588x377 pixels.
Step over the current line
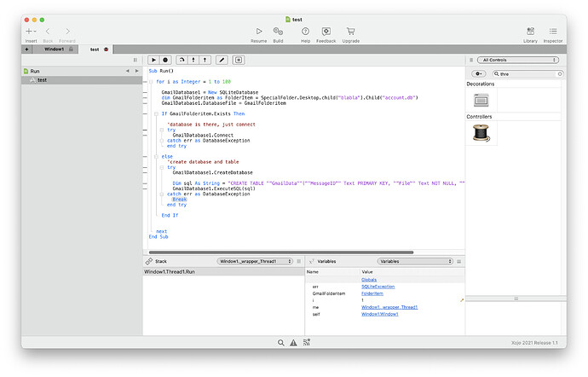(182, 60)
